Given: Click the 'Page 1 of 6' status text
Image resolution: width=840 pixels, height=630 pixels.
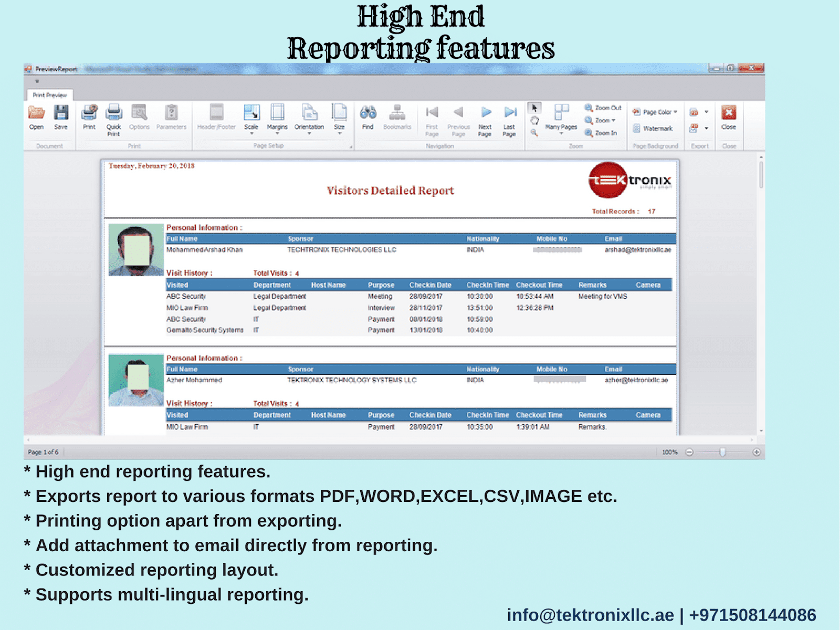Looking at the screenshot, I should tap(43, 452).
